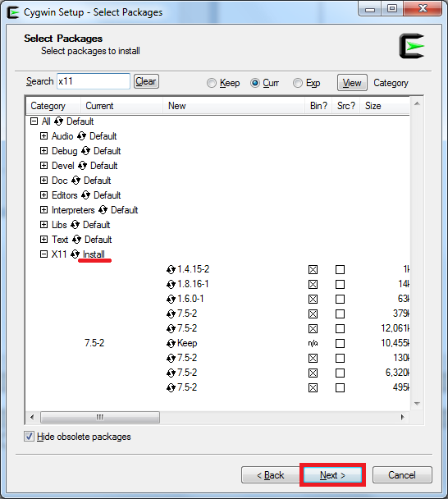Collapse the All category tree

(34, 121)
